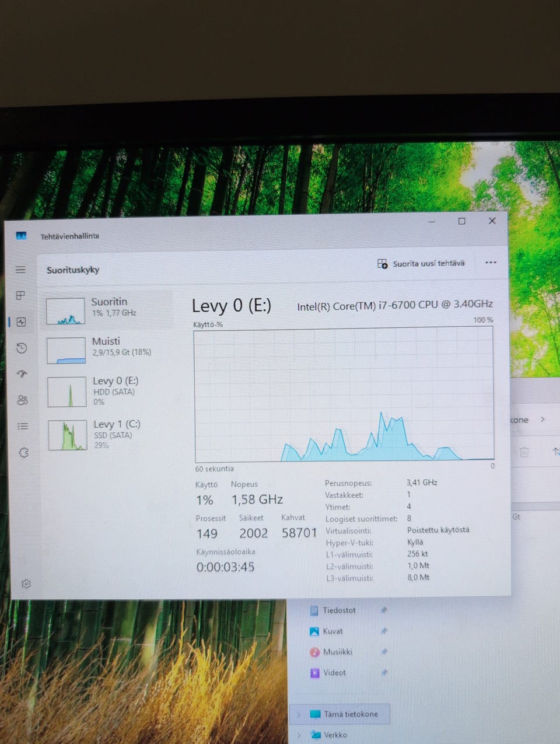Select Tämä tietokone in File Explorer
Image resolution: width=560 pixels, height=744 pixels.
[x=341, y=714]
